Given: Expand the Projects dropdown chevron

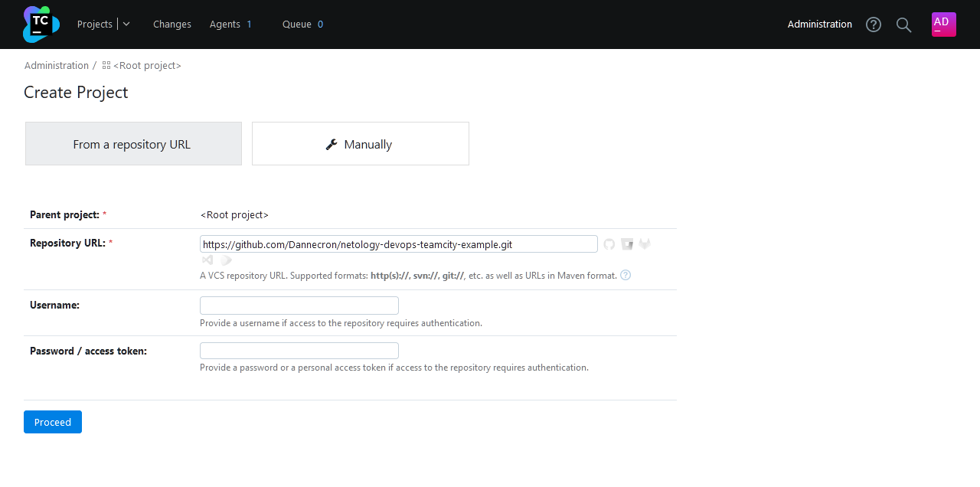Looking at the screenshot, I should [126, 24].
